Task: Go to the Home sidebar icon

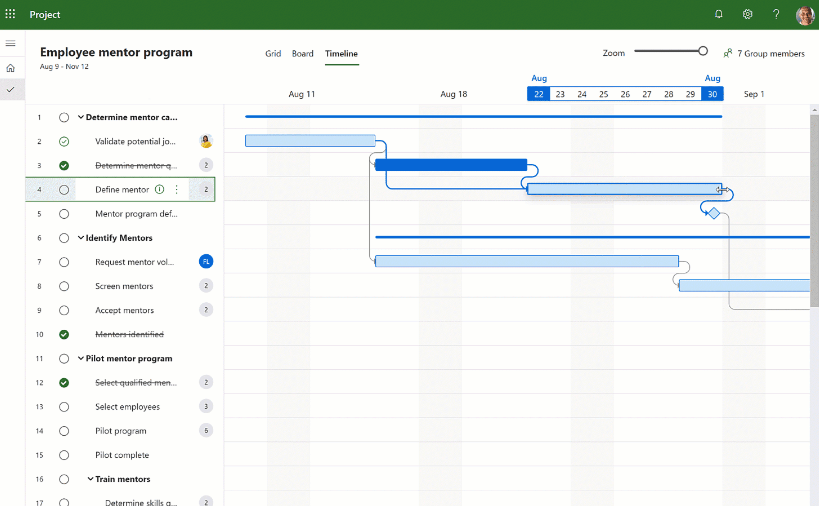Action: click(x=10, y=68)
